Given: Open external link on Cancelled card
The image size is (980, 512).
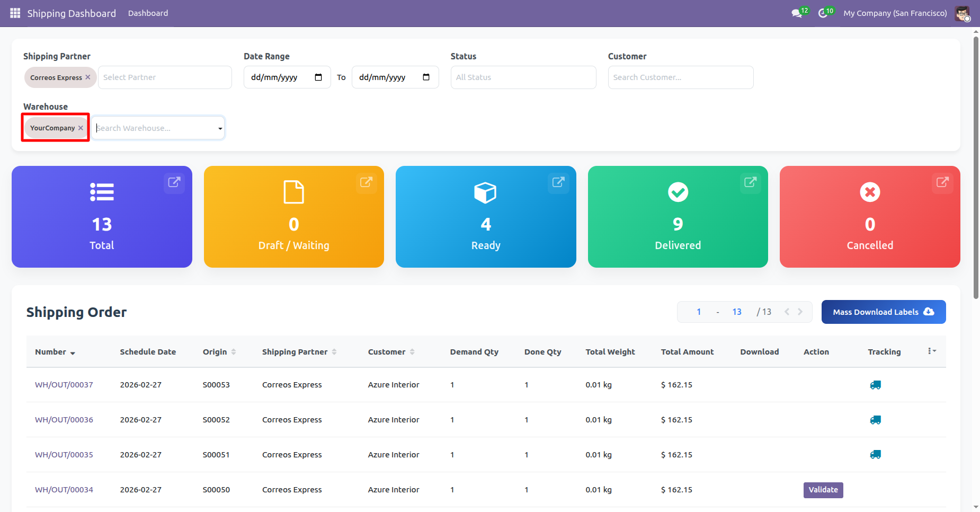Looking at the screenshot, I should (942, 182).
